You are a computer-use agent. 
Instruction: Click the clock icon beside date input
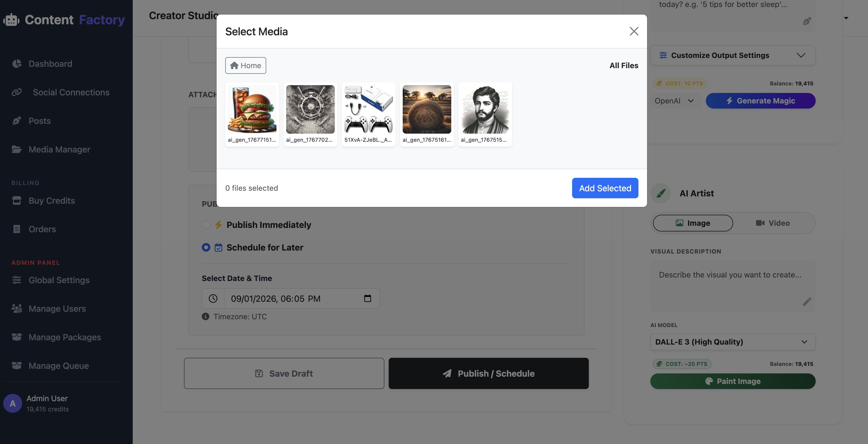tap(213, 298)
